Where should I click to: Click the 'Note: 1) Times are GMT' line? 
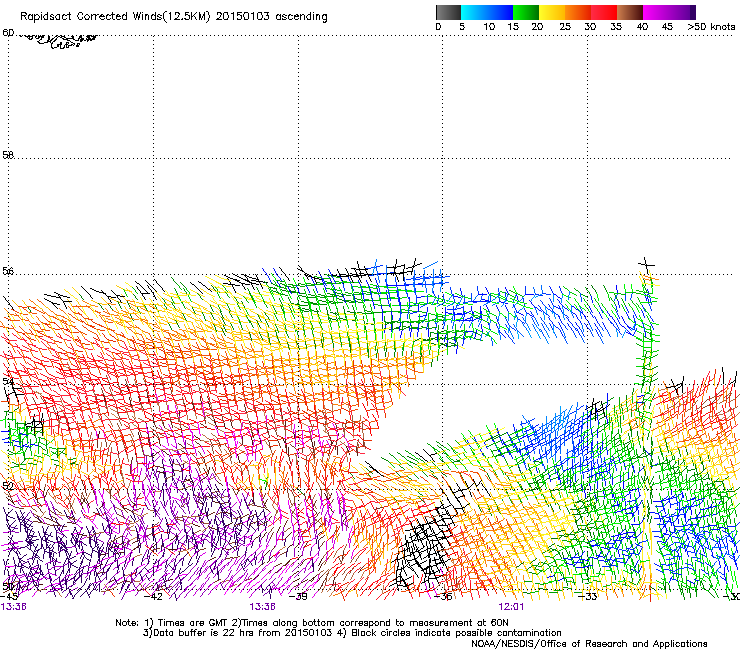(x=312, y=623)
